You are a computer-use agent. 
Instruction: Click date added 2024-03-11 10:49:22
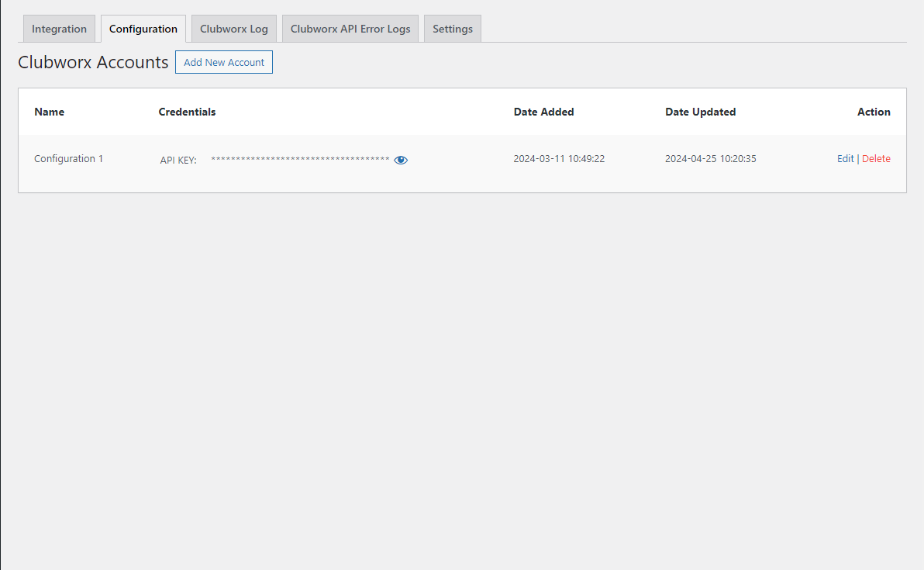click(x=559, y=158)
